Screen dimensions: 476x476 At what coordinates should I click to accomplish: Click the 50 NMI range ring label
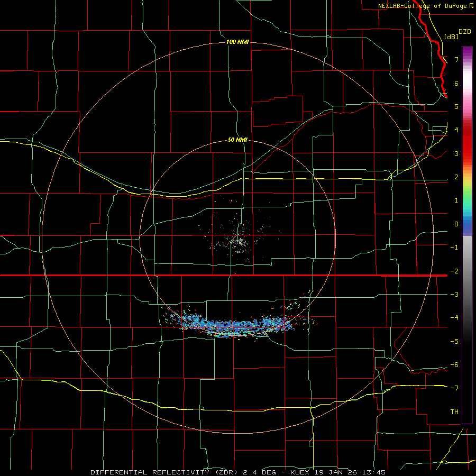pyautogui.click(x=237, y=140)
